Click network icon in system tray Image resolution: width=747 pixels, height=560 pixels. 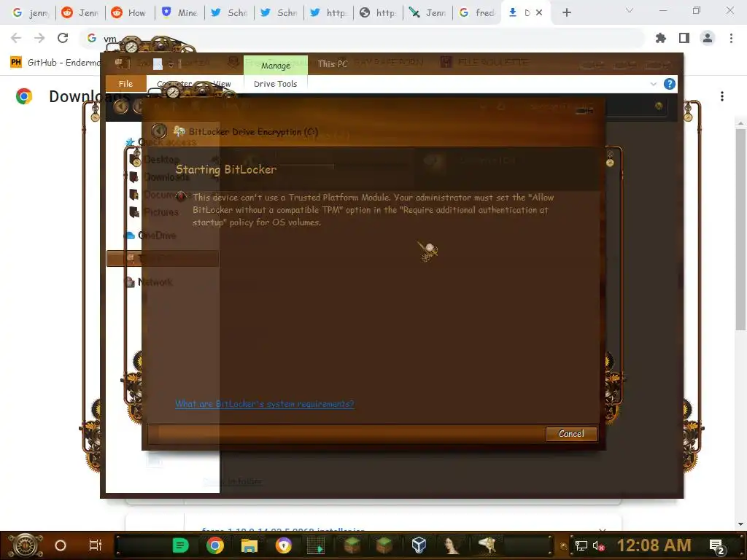coord(581,545)
